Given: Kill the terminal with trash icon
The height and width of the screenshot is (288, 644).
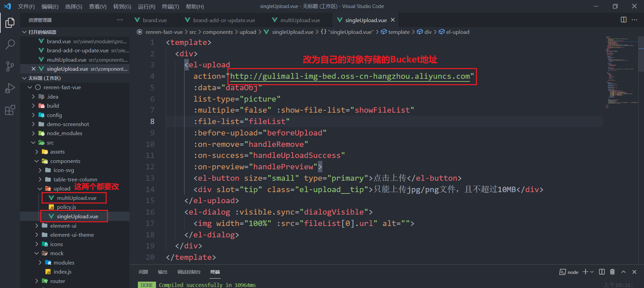Looking at the screenshot, I should click(612, 272).
